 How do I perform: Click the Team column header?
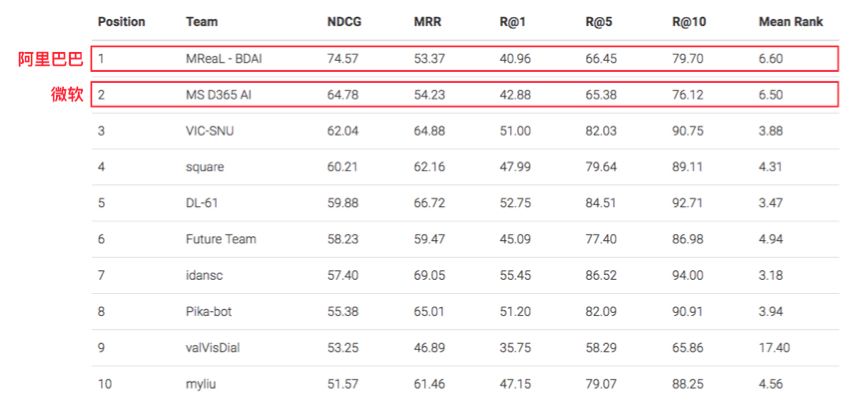pos(201,21)
